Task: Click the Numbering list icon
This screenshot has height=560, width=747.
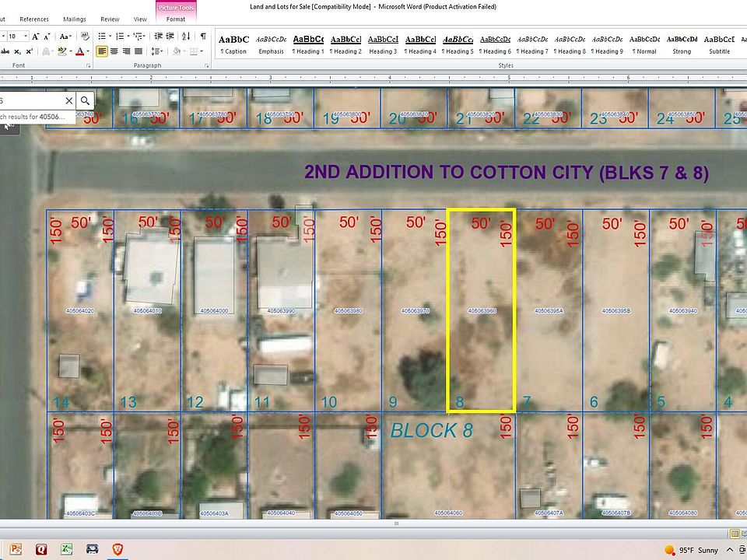Action: coord(120,37)
